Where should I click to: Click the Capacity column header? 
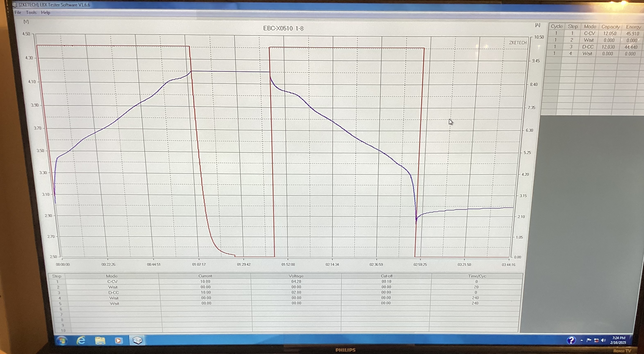click(610, 27)
